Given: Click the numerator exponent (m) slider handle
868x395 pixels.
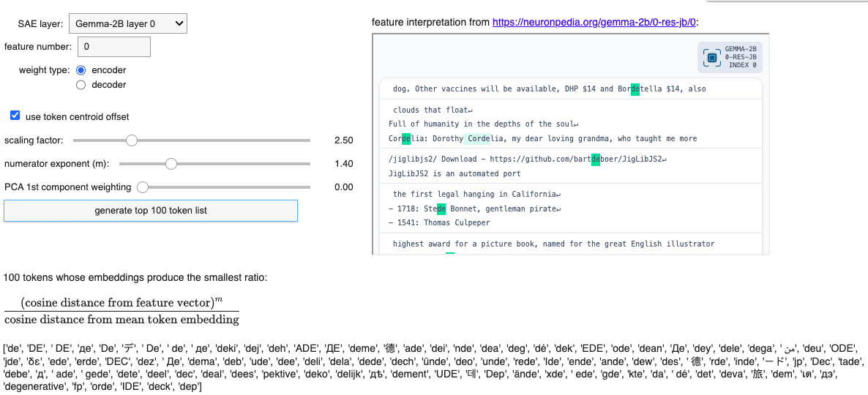Looking at the screenshot, I should tap(171, 164).
